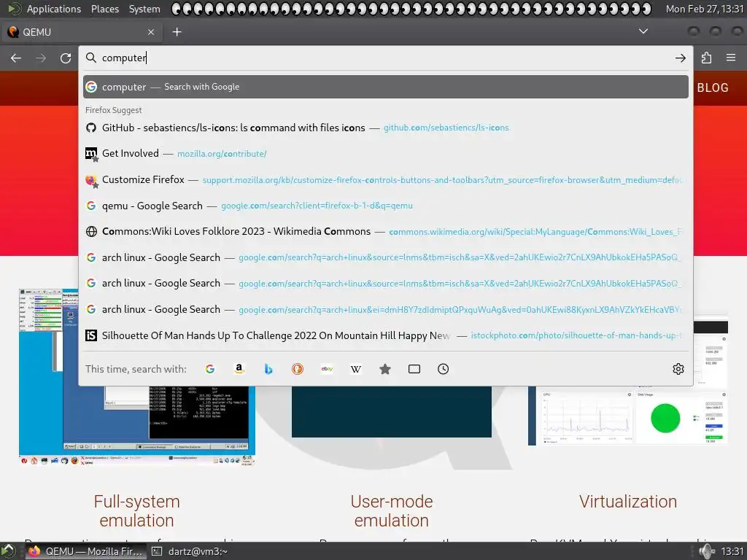Open a new tab with plus button
Screen dimensions: 747x560
pos(177,32)
